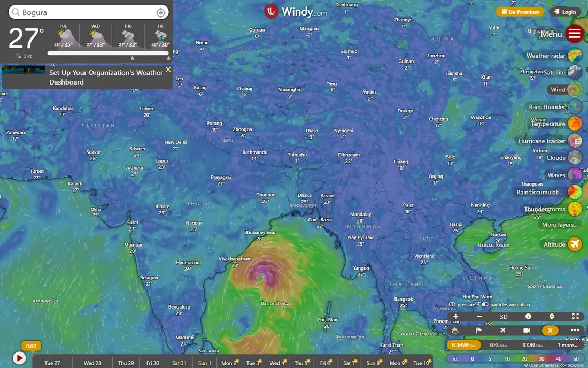Image resolution: width=588 pixels, height=368 pixels.
Task: Select the ECMWF forecast model
Action: click(x=463, y=345)
